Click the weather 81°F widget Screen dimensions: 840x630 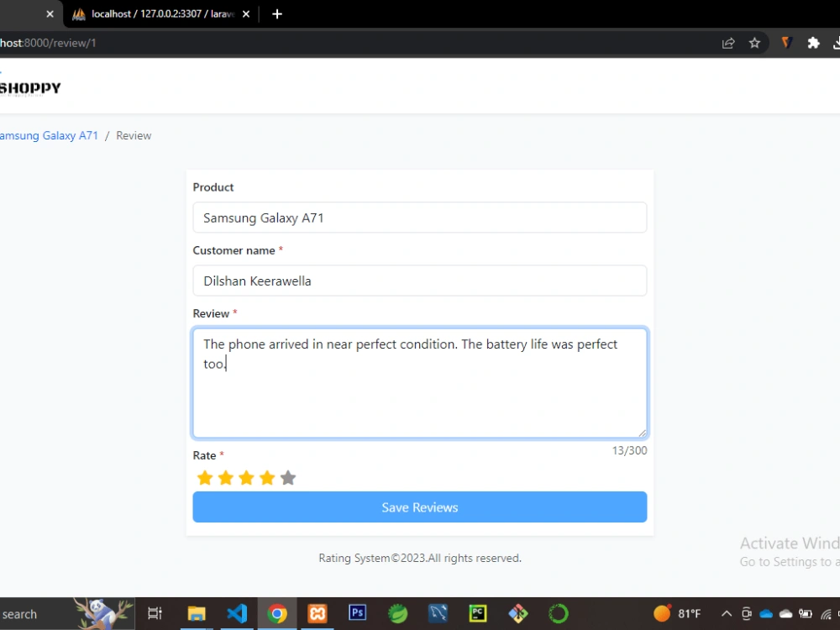tap(677, 613)
